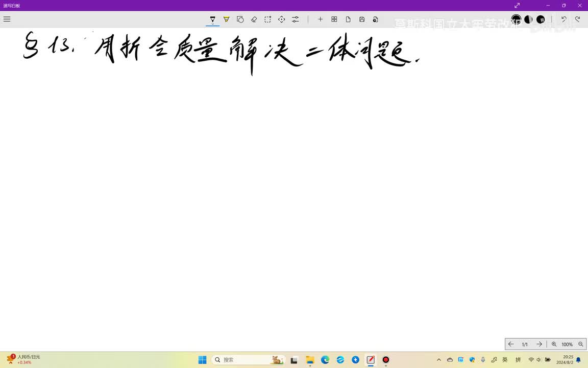Redo the last stroke
588x368 pixels.
coord(577,19)
